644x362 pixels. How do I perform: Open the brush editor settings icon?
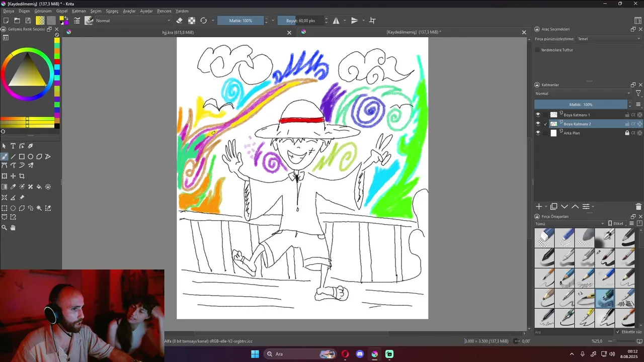pyautogui.click(x=77, y=21)
